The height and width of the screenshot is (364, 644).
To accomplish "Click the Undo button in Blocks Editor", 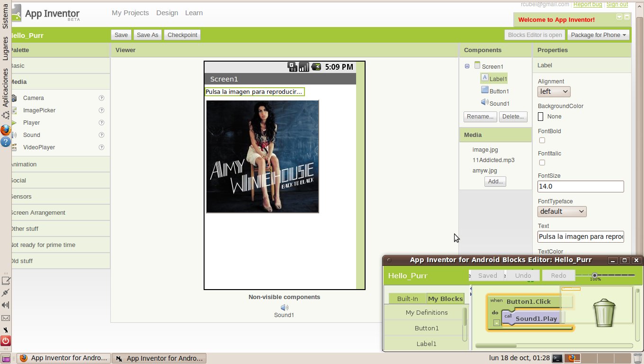I will (x=523, y=275).
